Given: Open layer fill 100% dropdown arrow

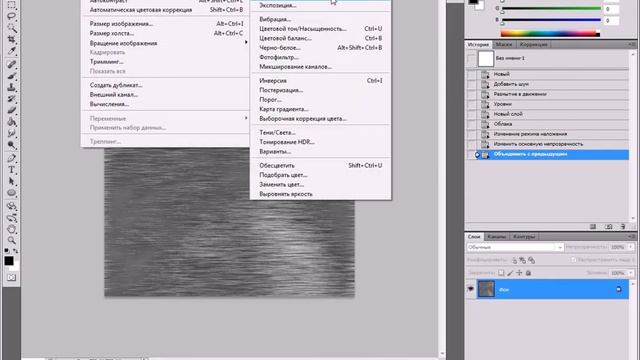Looking at the screenshot, I should [x=631, y=273].
